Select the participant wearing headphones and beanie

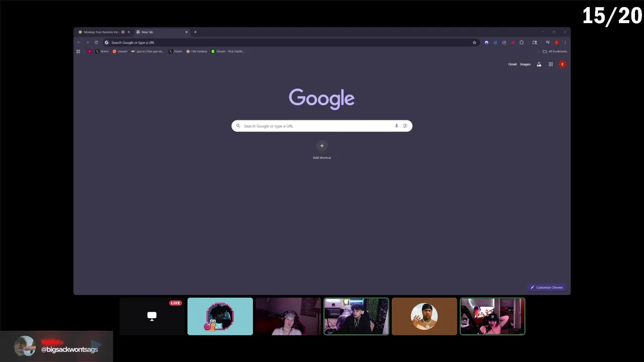click(288, 316)
